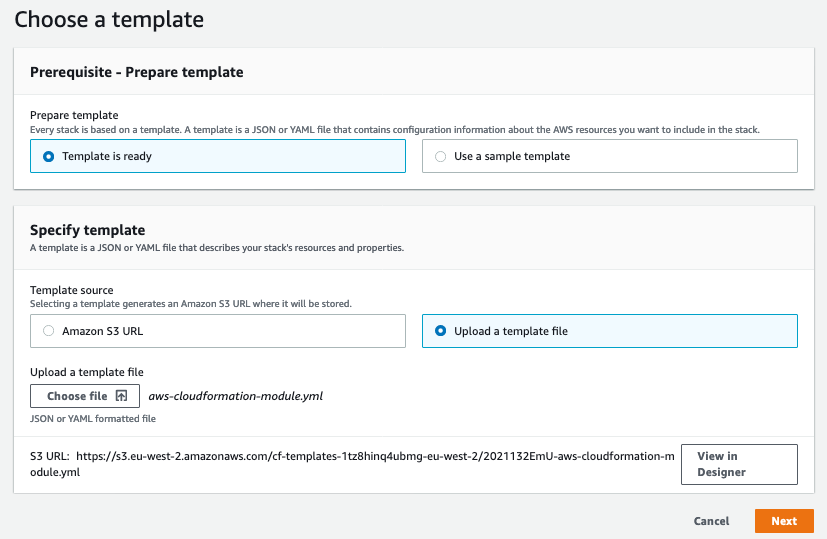Viewport: 827px width, 539px height.
Task: Select "Amazon S3 URL" as template source
Action: coord(48,331)
